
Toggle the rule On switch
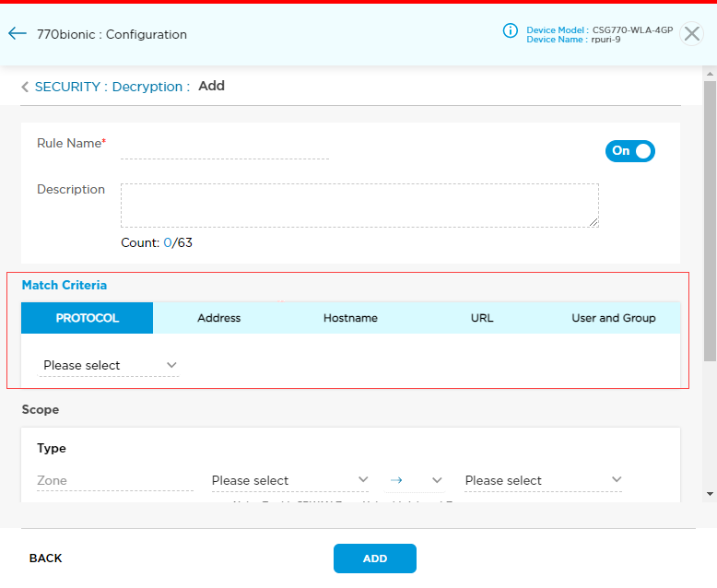pos(630,151)
